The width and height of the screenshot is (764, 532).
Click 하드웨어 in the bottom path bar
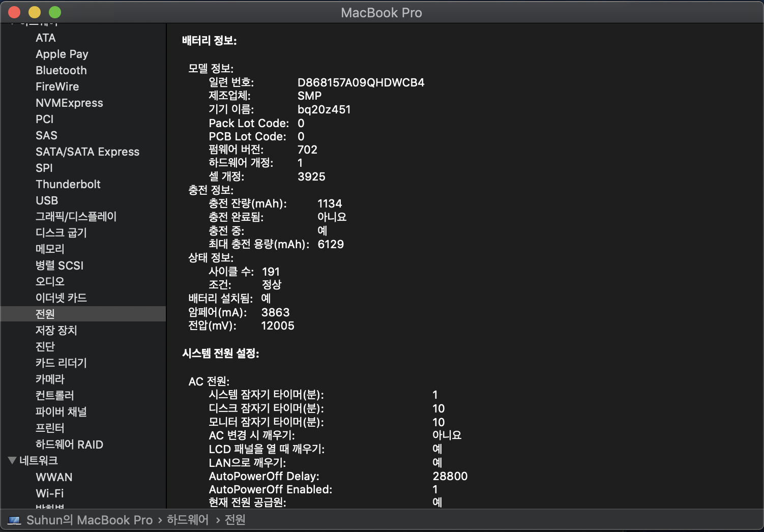pos(188,520)
